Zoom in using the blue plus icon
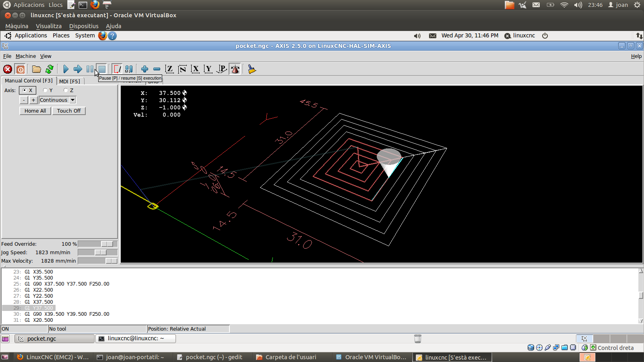This screenshot has height=362, width=644. 144,69
